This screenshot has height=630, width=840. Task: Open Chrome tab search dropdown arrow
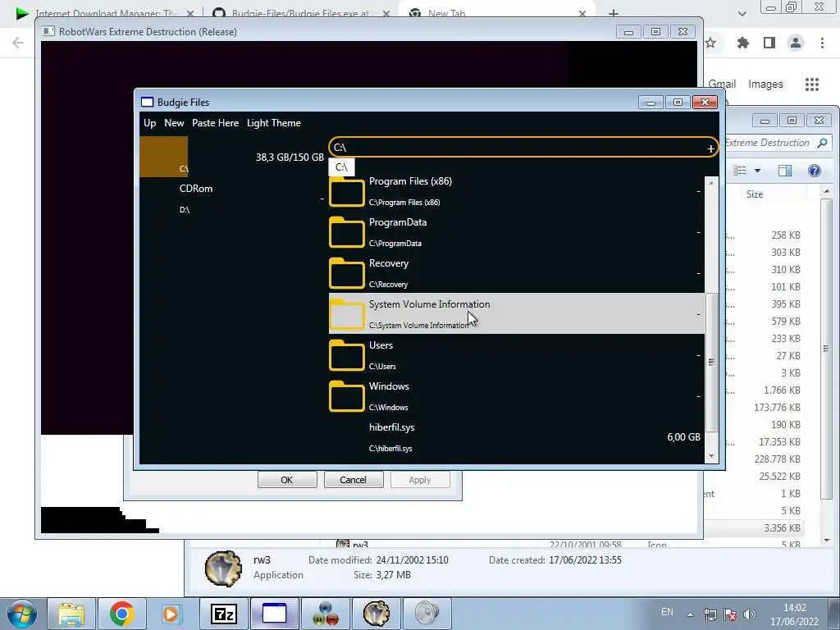[742, 13]
